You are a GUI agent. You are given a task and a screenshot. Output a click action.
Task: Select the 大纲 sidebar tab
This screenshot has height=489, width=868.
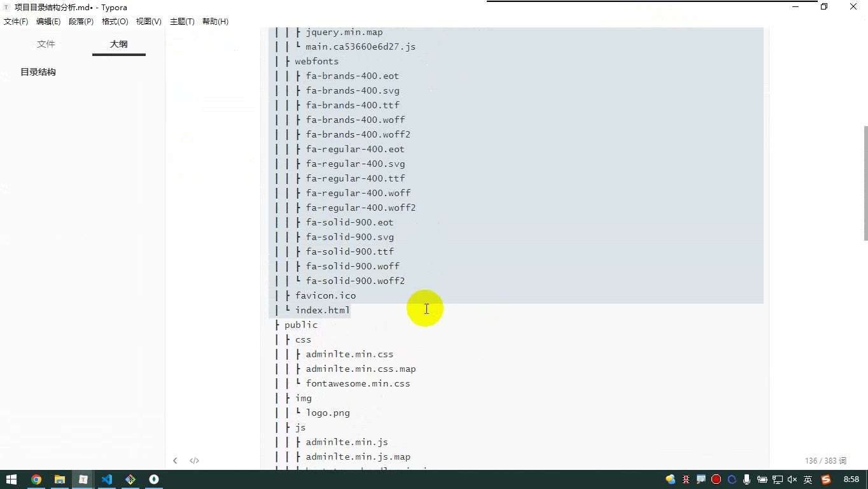tap(119, 44)
